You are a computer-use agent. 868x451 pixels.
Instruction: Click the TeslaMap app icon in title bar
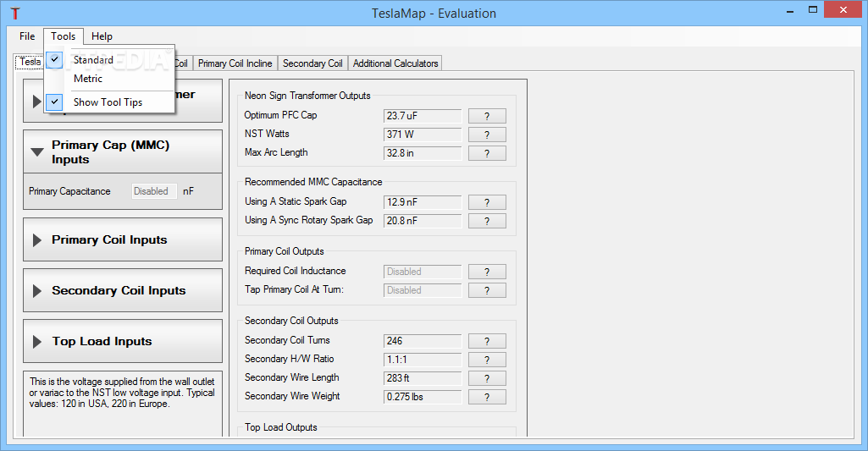(x=15, y=14)
